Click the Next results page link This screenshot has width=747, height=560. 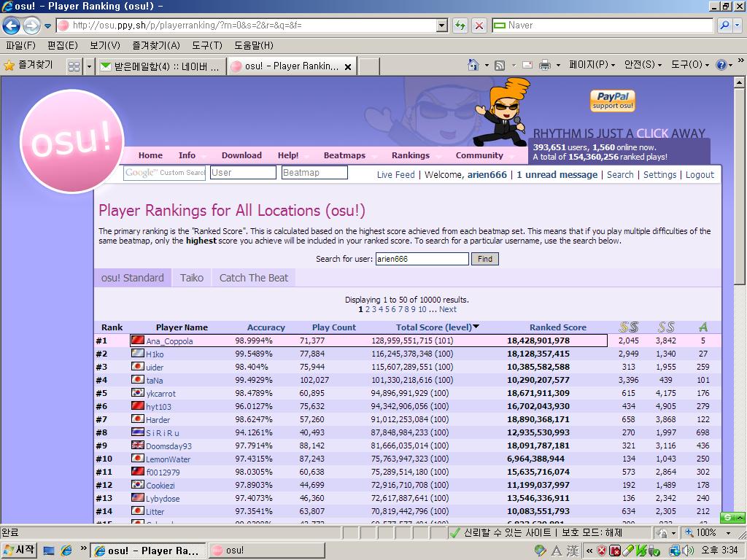coord(447,309)
